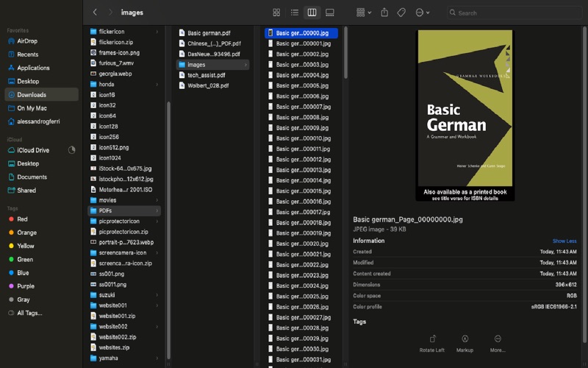Open Recents in sidebar
588x368 pixels.
tap(41, 54)
